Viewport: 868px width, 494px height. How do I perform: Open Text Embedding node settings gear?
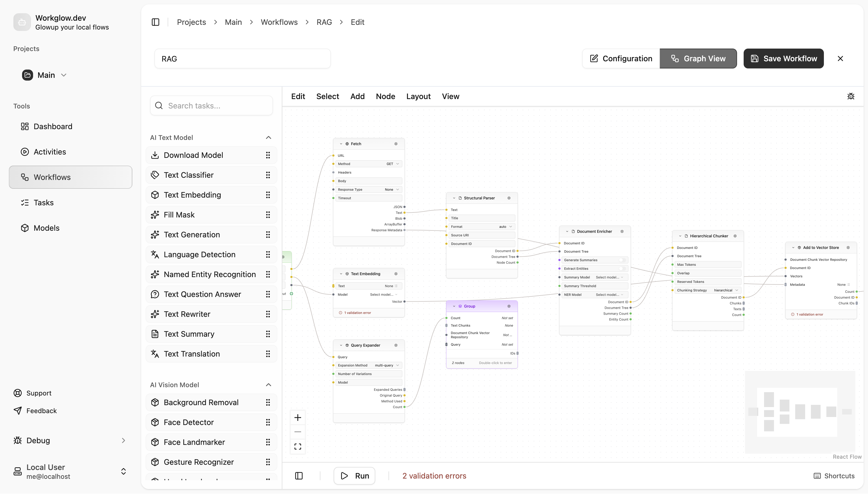pos(396,274)
